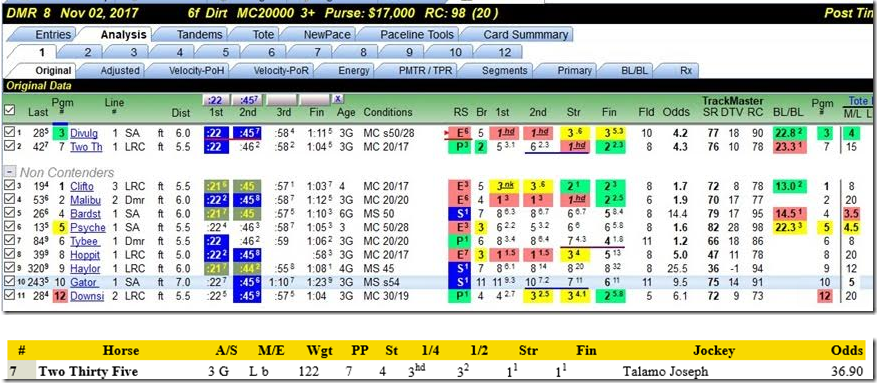Open the Tybee horse link
Image resolution: width=879 pixels, height=384 pixels.
click(x=85, y=241)
